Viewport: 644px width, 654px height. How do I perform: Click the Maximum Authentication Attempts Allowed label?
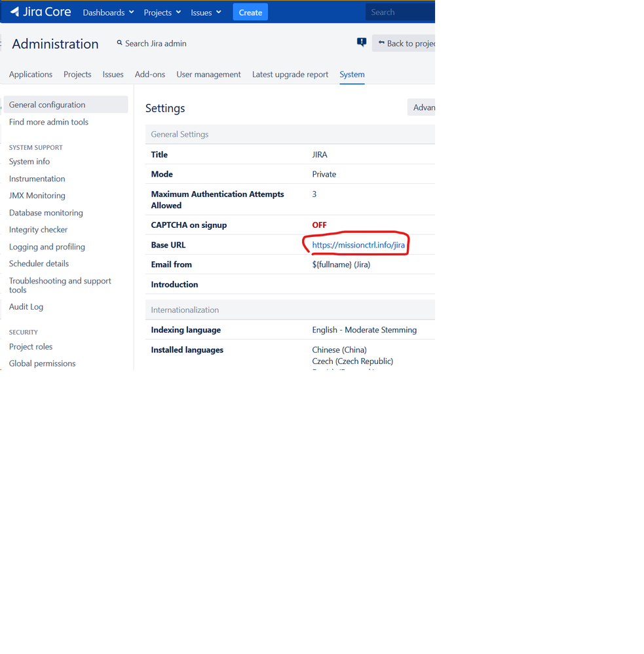point(218,200)
